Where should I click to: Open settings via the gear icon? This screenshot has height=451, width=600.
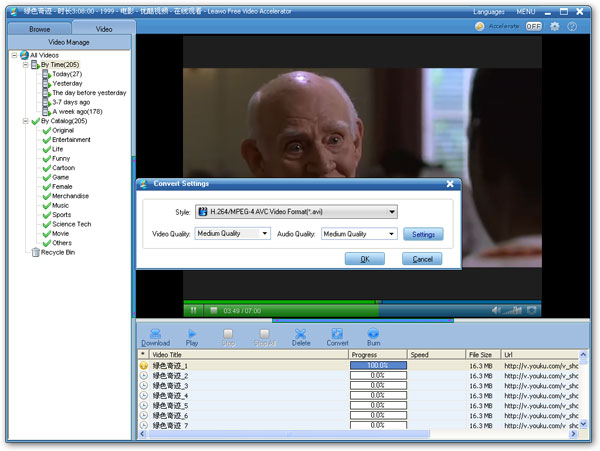click(x=554, y=26)
